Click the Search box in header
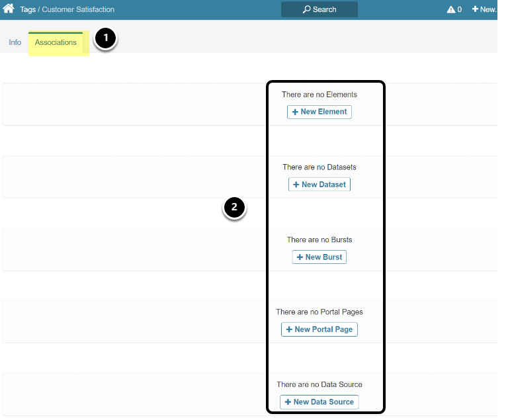 click(x=319, y=9)
